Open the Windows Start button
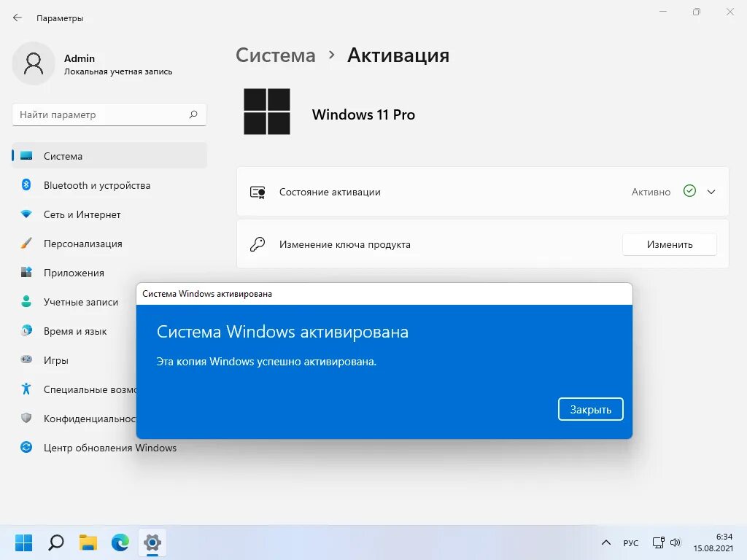The width and height of the screenshot is (747, 560). (x=23, y=542)
